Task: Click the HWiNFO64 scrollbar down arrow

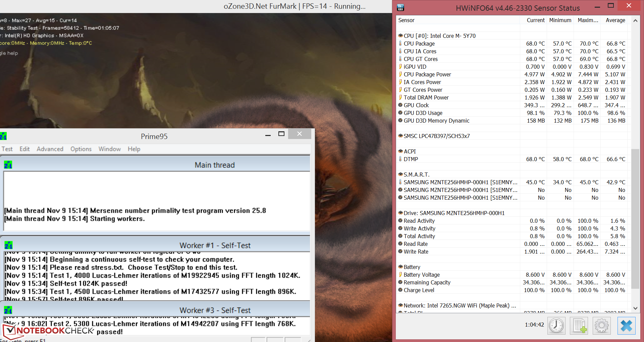Action: pos(635,308)
